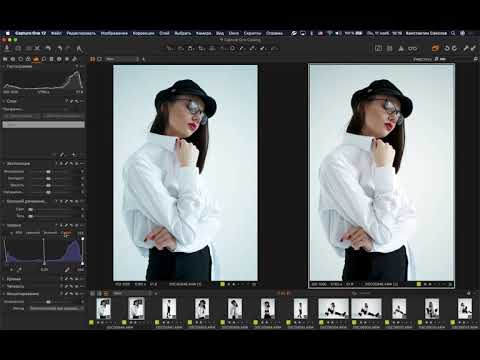
Task: Click the Auto Adjust magic wand icon
Action: [79, 49]
